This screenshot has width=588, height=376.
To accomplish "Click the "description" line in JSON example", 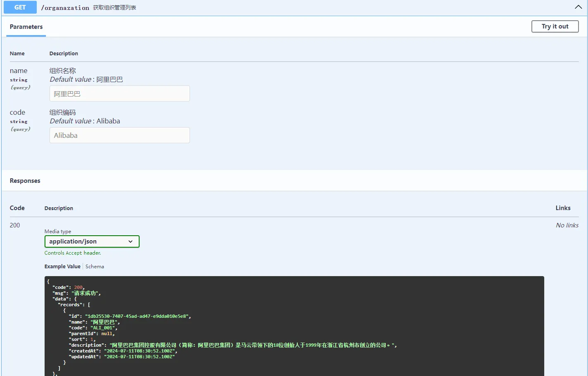I will tap(233, 345).
